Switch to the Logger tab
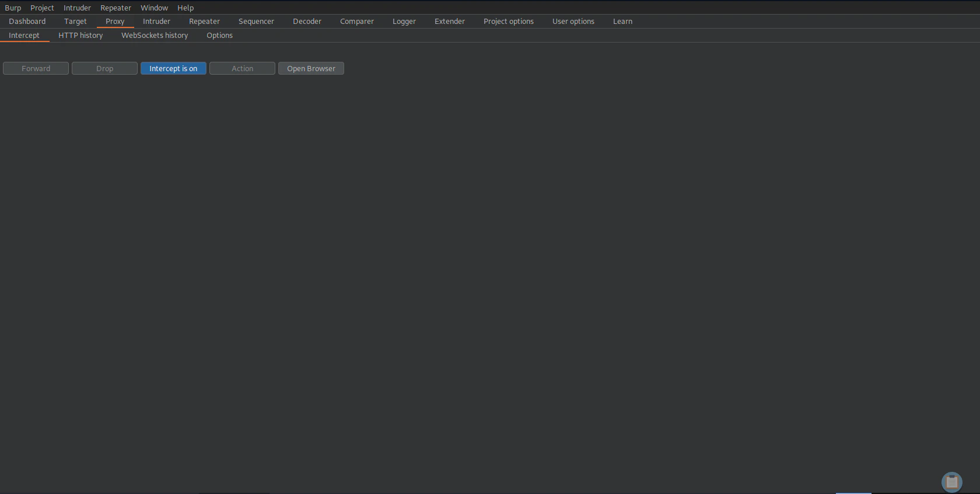The height and width of the screenshot is (494, 980). pos(404,21)
